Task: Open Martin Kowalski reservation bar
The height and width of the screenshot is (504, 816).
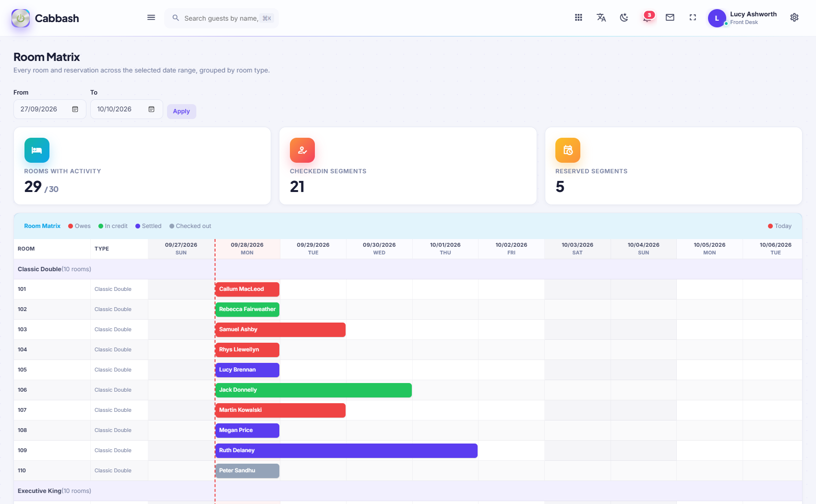Action: click(x=280, y=410)
